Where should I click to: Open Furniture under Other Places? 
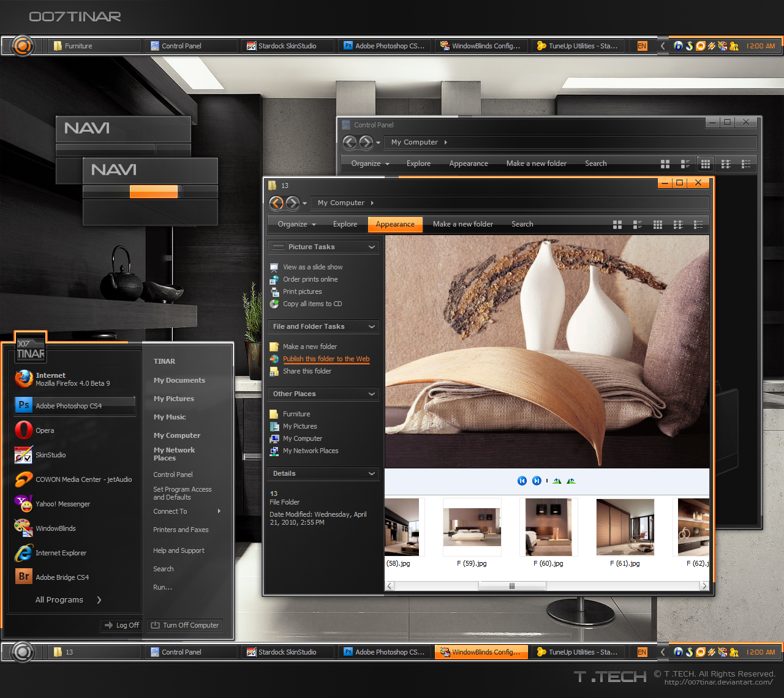coord(296,414)
